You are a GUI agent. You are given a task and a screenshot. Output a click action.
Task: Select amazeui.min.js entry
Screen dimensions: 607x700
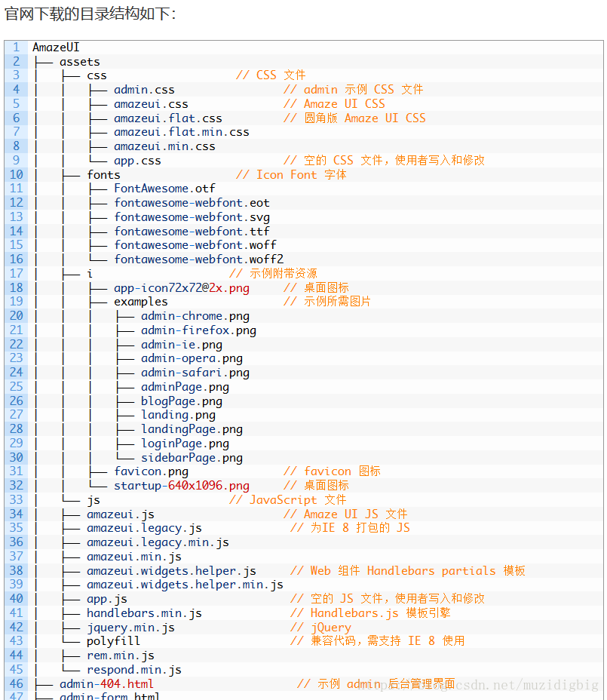[134, 557]
